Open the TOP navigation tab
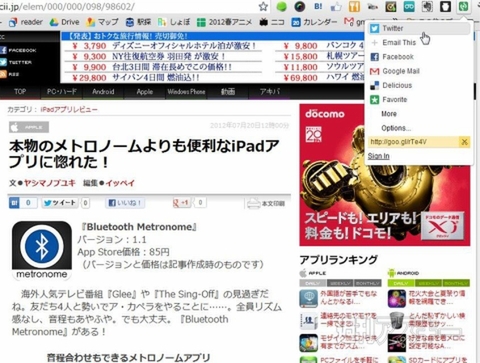This screenshot has height=363, width=480. 20,91
